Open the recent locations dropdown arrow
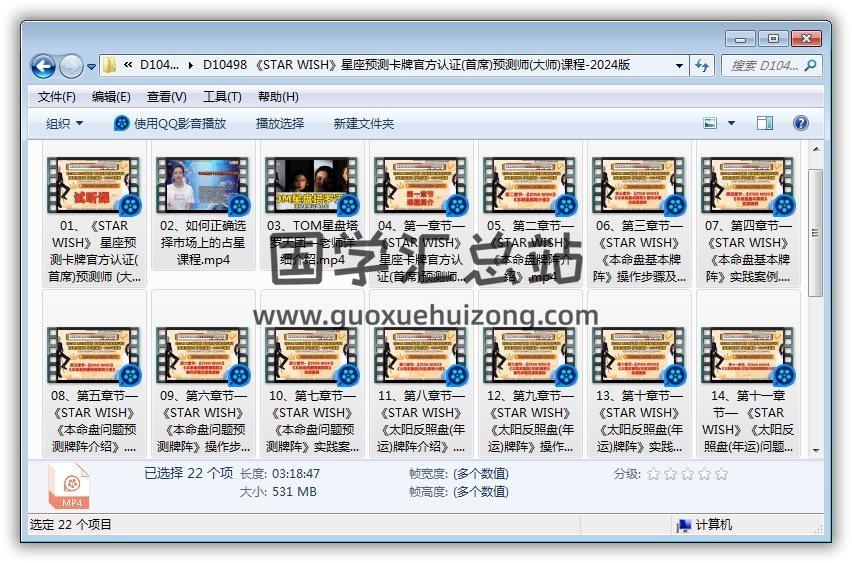 coord(91,67)
